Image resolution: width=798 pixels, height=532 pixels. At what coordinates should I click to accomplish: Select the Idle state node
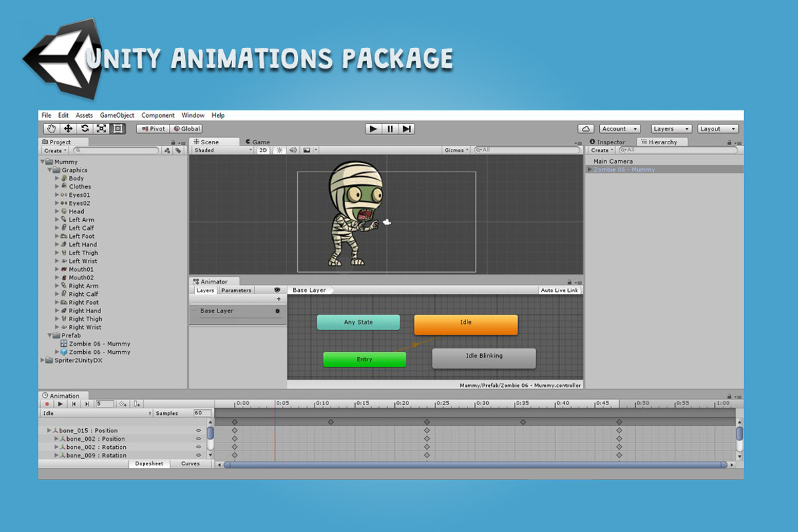[465, 325]
